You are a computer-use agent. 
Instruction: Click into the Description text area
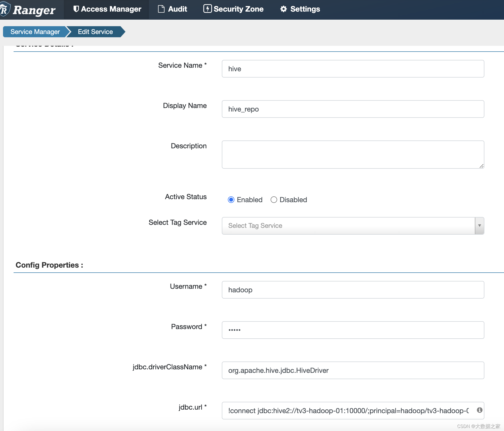click(x=353, y=155)
